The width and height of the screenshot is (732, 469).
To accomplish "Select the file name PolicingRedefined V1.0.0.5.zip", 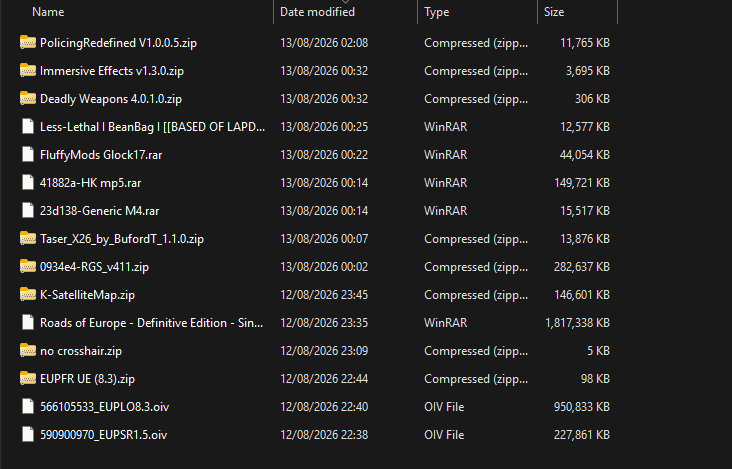I will coord(119,43).
